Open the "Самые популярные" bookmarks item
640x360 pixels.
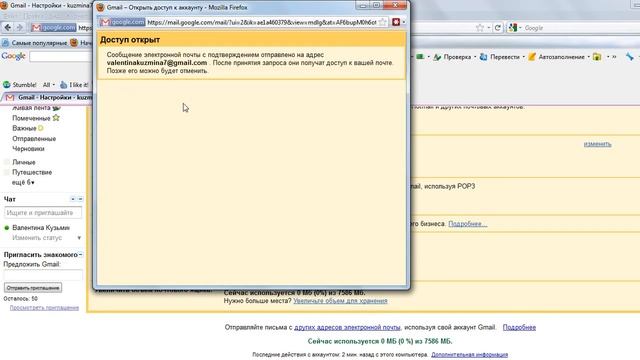point(35,42)
